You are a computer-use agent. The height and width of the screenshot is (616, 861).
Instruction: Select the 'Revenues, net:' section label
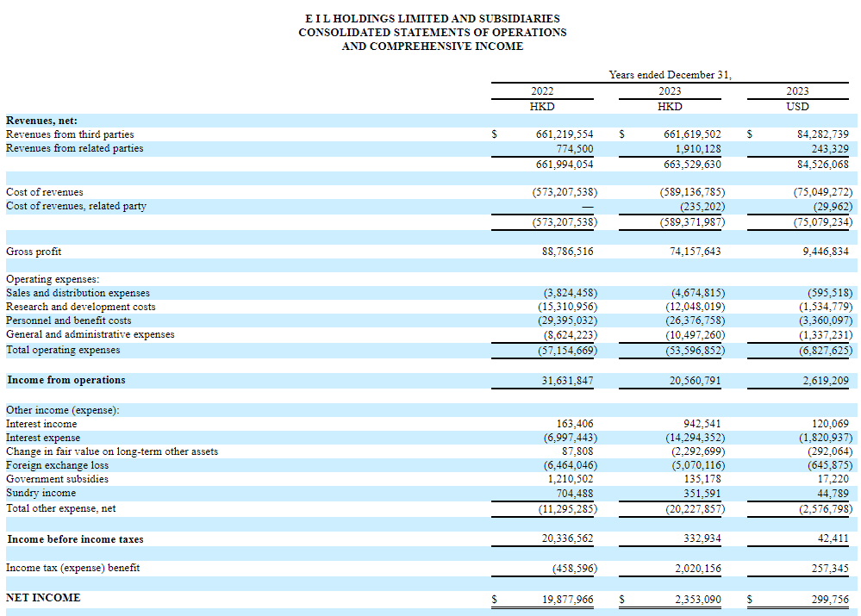41,121
